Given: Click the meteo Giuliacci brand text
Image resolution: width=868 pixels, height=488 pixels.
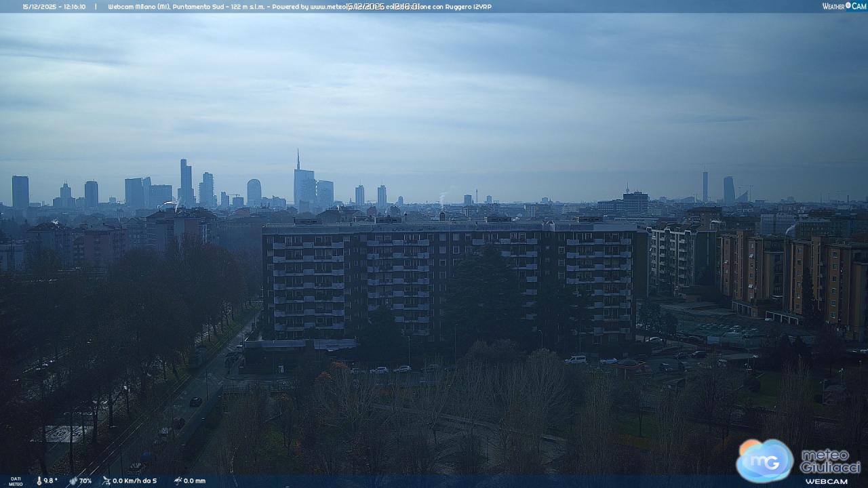Looking at the screenshot, I should [829, 461].
